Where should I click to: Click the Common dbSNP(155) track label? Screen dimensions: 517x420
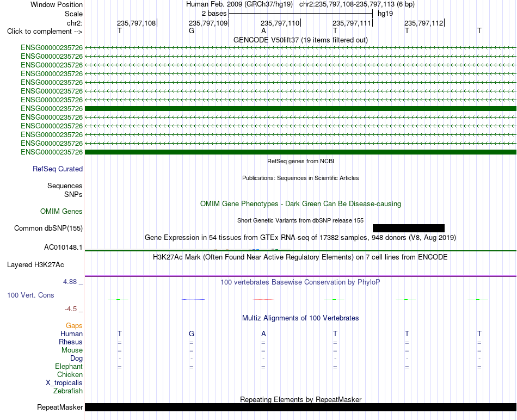pyautogui.click(x=48, y=228)
